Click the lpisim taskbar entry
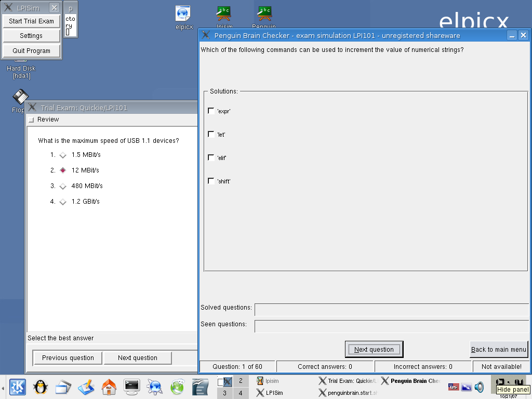The image size is (532, 399). (268, 381)
